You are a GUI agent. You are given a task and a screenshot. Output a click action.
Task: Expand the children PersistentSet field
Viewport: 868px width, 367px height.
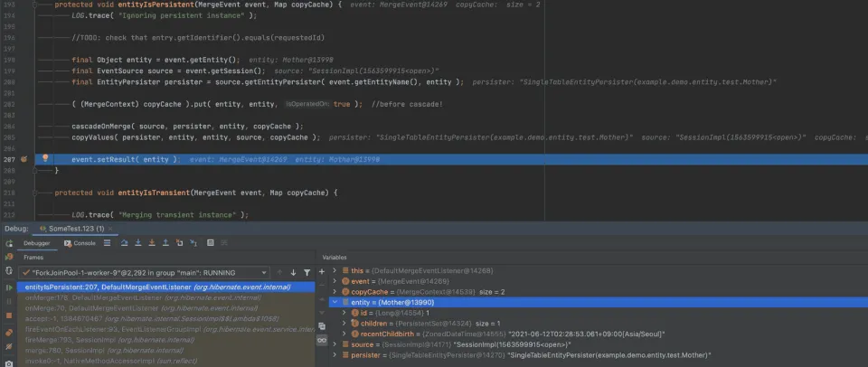[x=344, y=324]
